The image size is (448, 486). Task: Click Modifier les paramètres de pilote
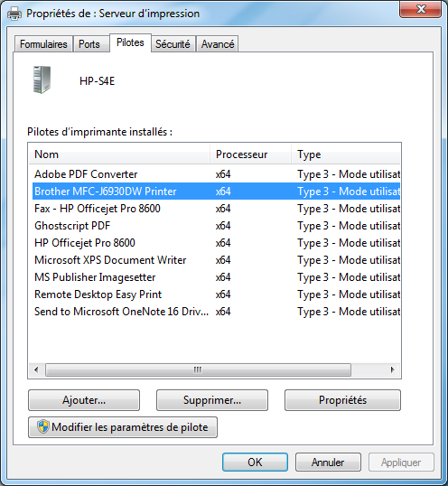[x=123, y=427]
